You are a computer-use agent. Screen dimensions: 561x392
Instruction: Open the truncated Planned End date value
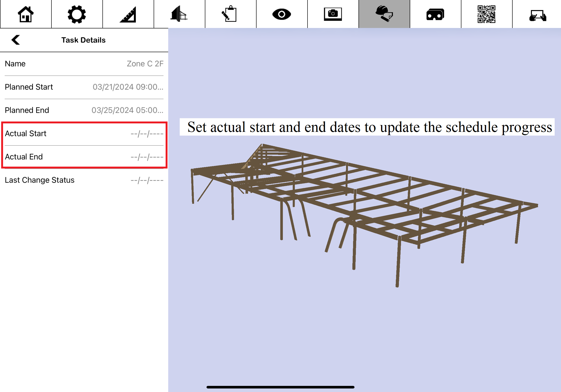point(127,110)
